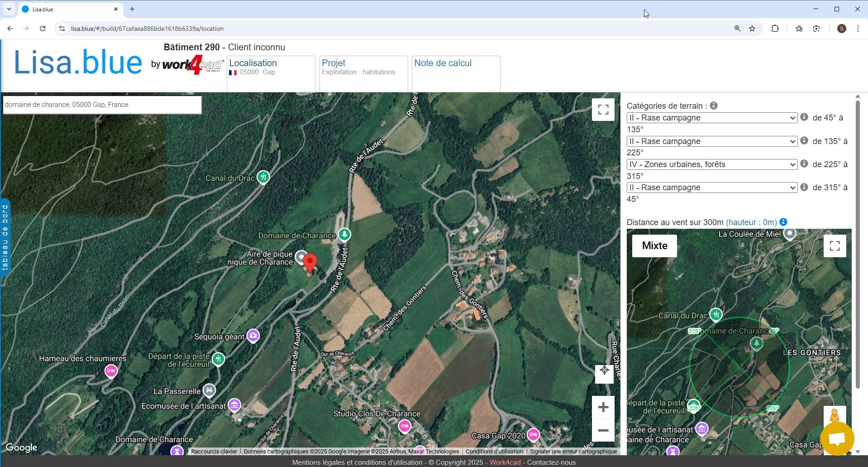Close the Lisa.blue browser tab

pyautogui.click(x=116, y=9)
